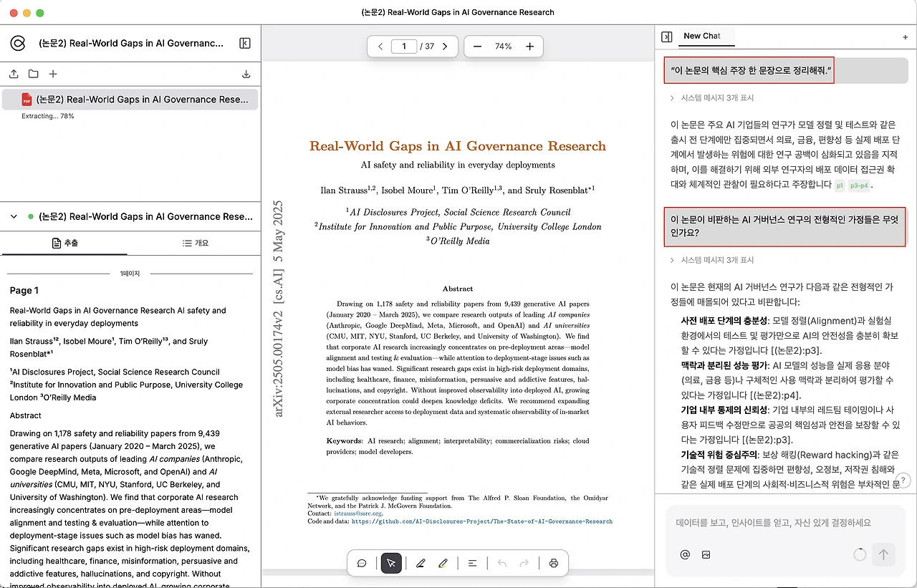The image size is (917, 588).
Task: Open the GitHub code and data link
Action: [481, 521]
